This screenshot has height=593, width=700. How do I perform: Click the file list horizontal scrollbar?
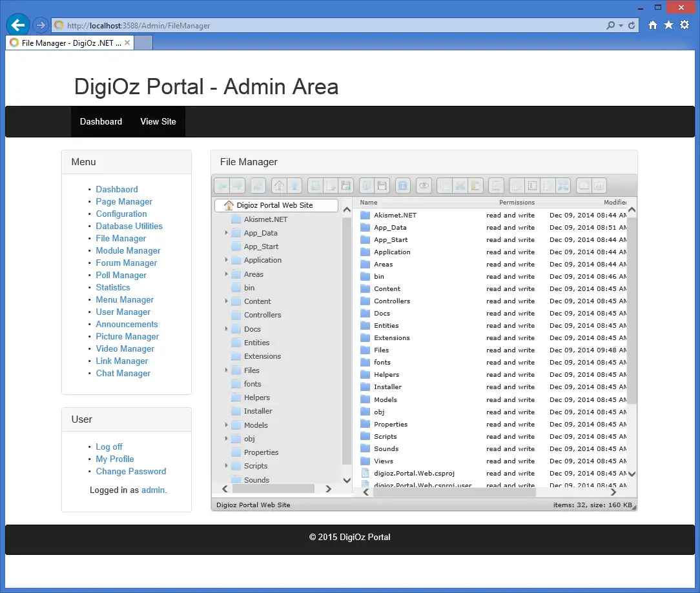pyautogui.click(x=454, y=492)
